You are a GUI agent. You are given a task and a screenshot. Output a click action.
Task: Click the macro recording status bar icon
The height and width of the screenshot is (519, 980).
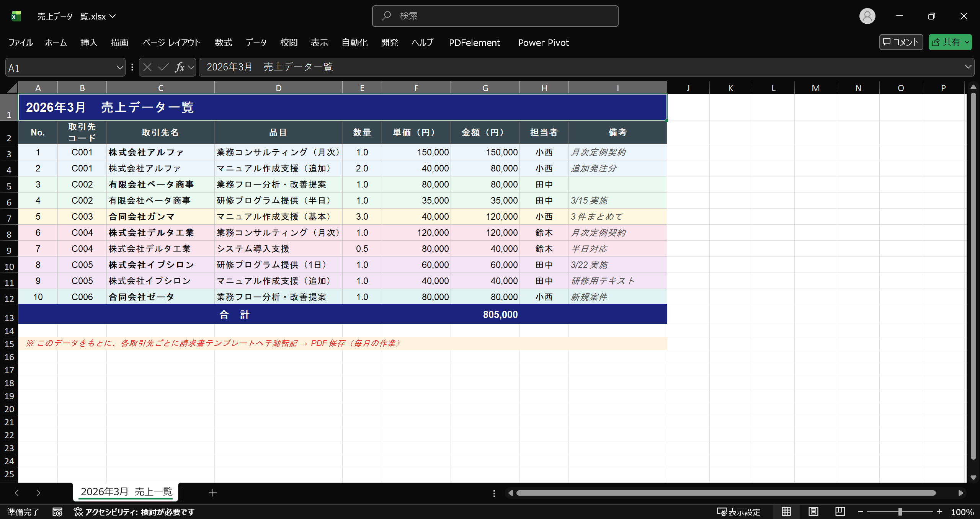pos(57,512)
